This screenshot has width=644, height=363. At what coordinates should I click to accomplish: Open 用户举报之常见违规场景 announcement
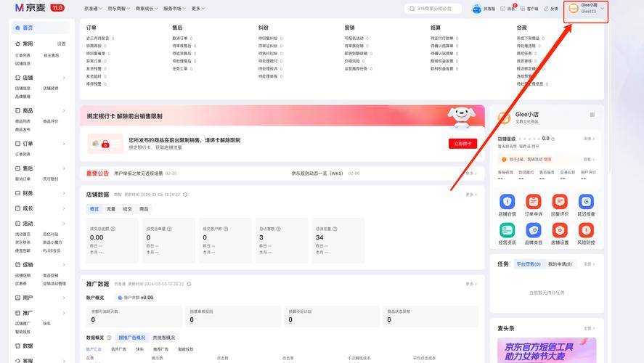click(139, 174)
